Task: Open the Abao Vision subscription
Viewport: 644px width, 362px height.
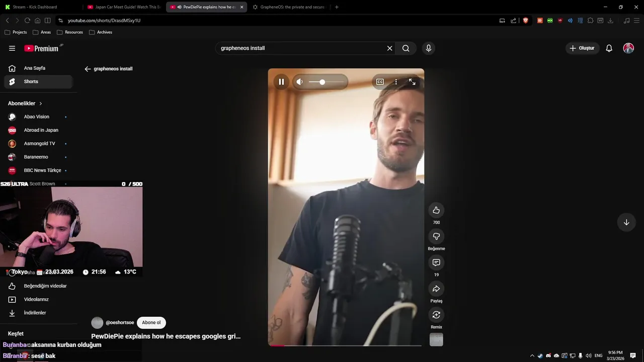Action: [38, 117]
